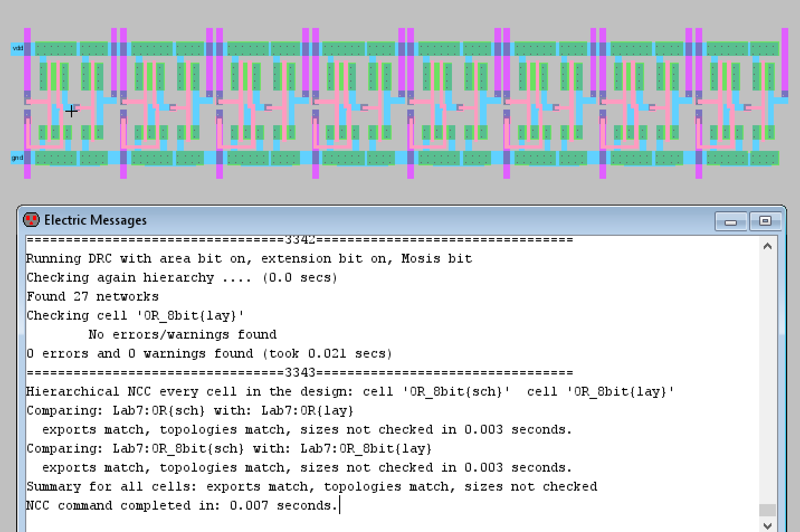The image size is (800, 532).
Task: Click the messages scrollbar up arrow
Action: pyautogui.click(x=768, y=246)
